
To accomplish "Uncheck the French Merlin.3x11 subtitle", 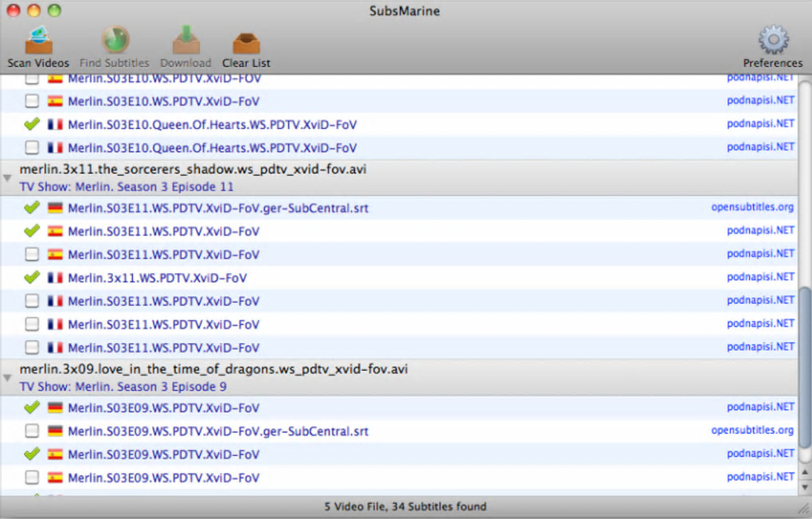I will click(x=32, y=278).
